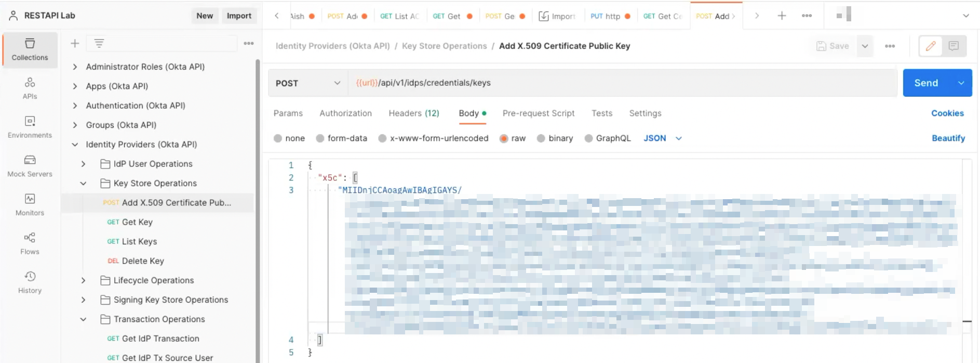Click the plus icon to create collection
This screenshot has height=363, width=980.
(75, 44)
